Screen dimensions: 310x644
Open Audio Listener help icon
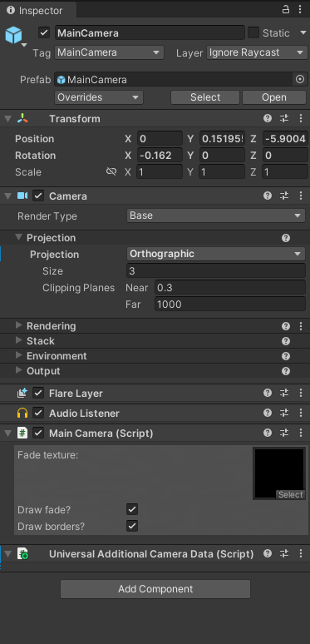[x=268, y=413]
